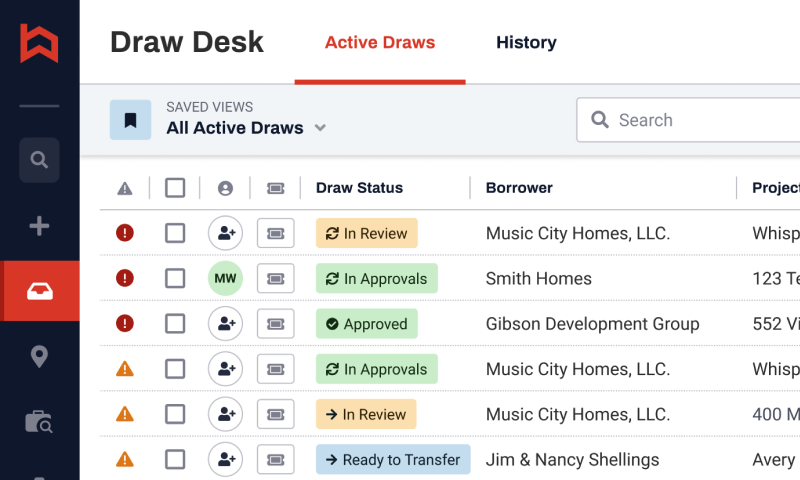The height and width of the screenshot is (480, 800).
Task: Click the warning column header icon
Action: coord(125,189)
